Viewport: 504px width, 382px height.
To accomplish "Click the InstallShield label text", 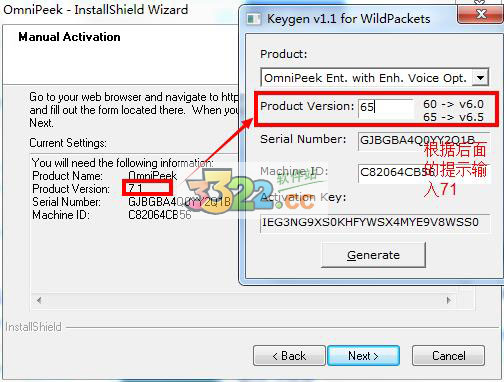I will 33,327.
